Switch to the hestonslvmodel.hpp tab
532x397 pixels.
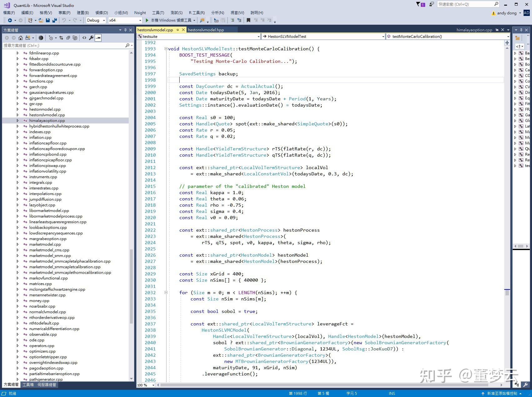pyautogui.click(x=206, y=30)
